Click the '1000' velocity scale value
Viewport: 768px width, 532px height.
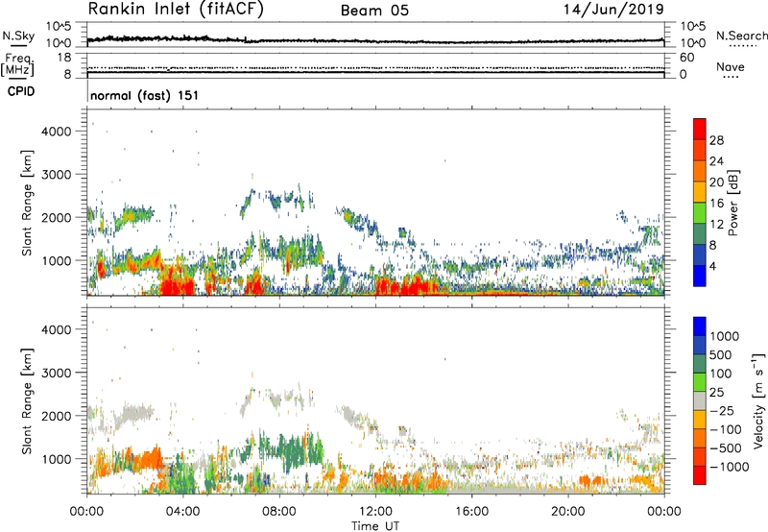tap(724, 336)
